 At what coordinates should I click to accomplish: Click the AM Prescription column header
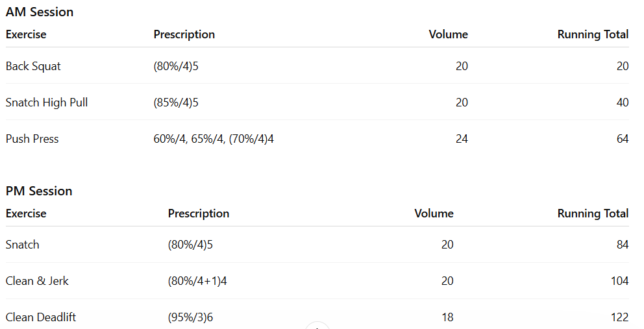[184, 34]
